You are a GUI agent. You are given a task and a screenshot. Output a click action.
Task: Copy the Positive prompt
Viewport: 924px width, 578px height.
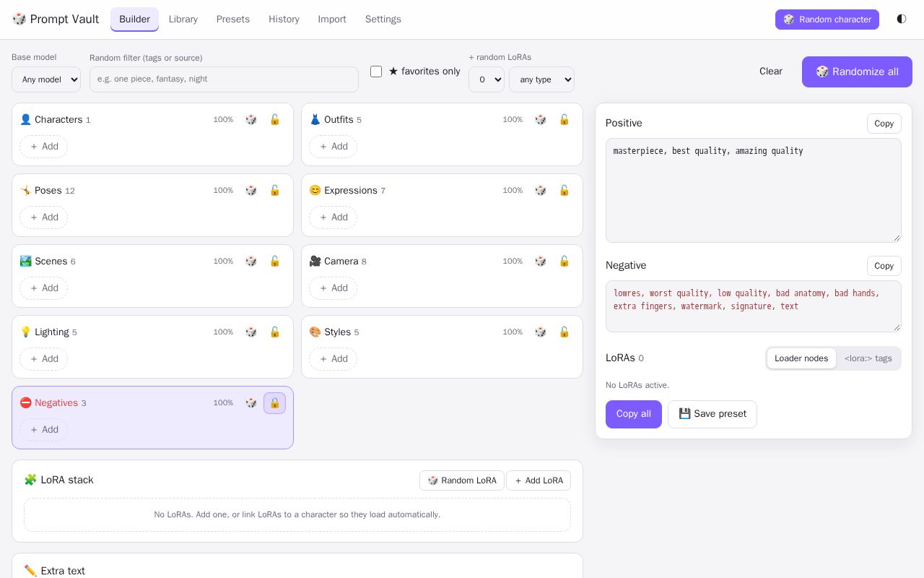pyautogui.click(x=884, y=124)
